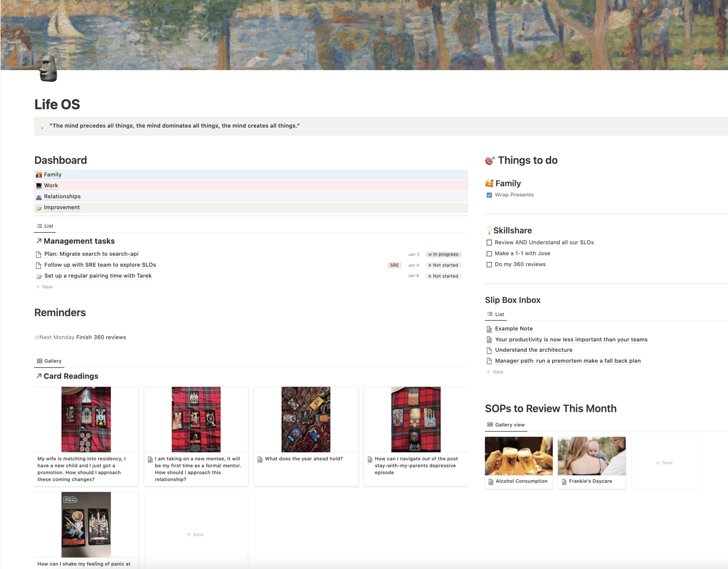Open the Relationships page link
This screenshot has height=569, width=728.
pos(63,197)
